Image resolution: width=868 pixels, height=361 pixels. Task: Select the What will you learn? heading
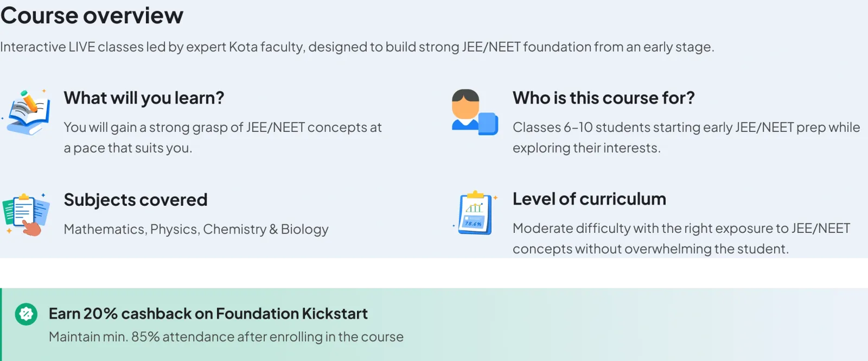point(144,98)
